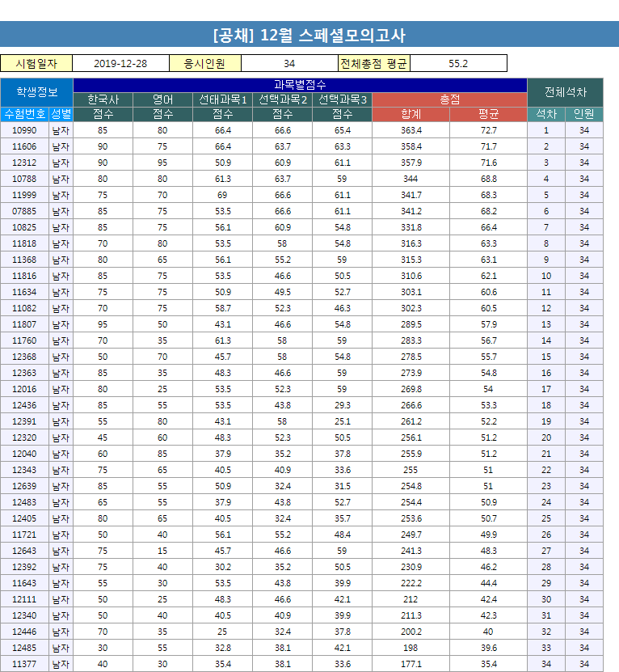Screen dimensions: 619x672
Task: Select exam number '11721'
Action: click(24, 535)
